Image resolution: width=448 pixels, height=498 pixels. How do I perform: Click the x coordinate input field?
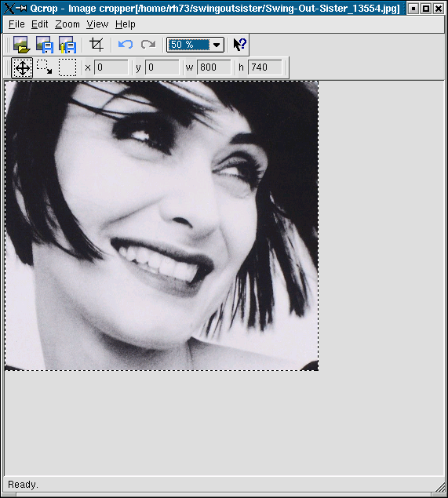[x=111, y=67]
